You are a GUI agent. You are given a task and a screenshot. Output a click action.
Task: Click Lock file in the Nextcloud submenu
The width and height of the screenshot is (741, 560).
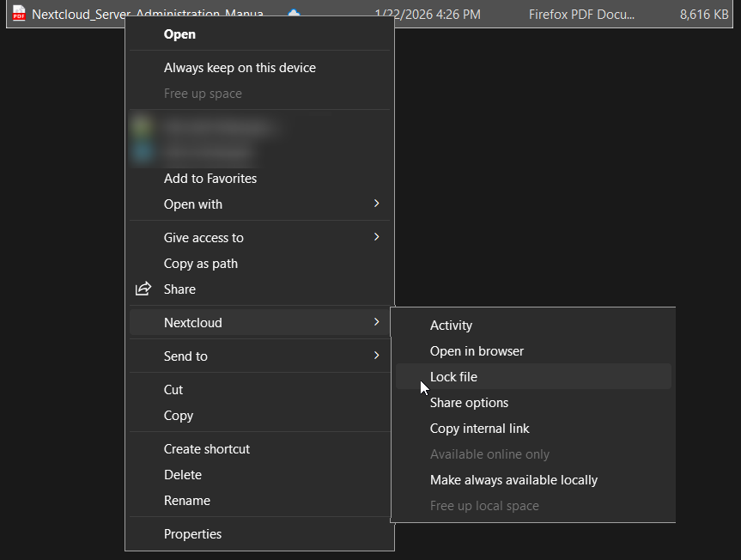point(533,377)
